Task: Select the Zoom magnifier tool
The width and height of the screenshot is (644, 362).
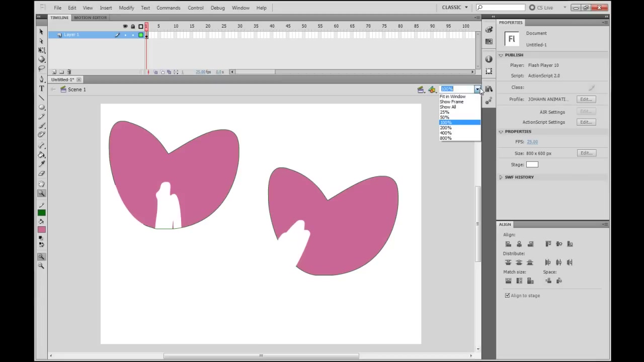Action: tap(41, 193)
